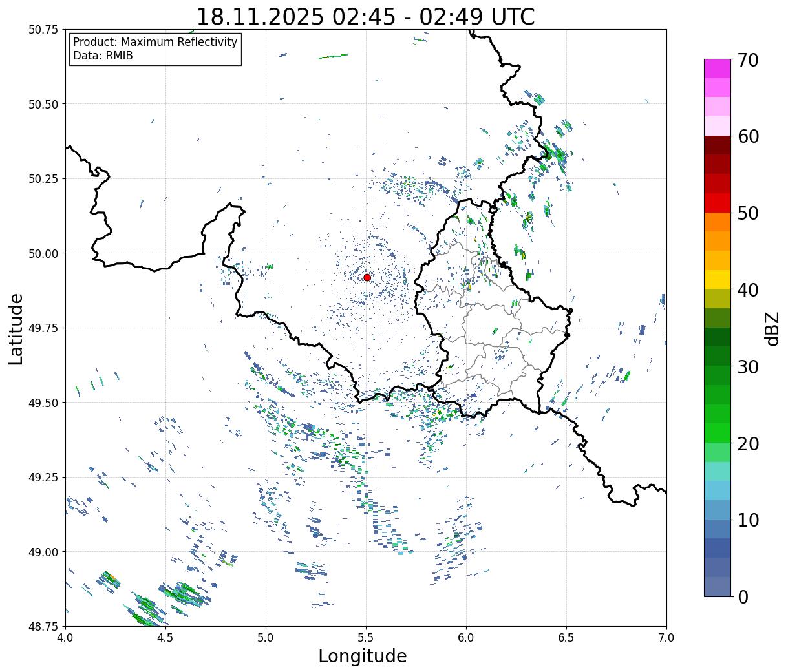The image size is (788, 672).
Task: Click the latitude tick label 49.50
Action: (x=43, y=403)
